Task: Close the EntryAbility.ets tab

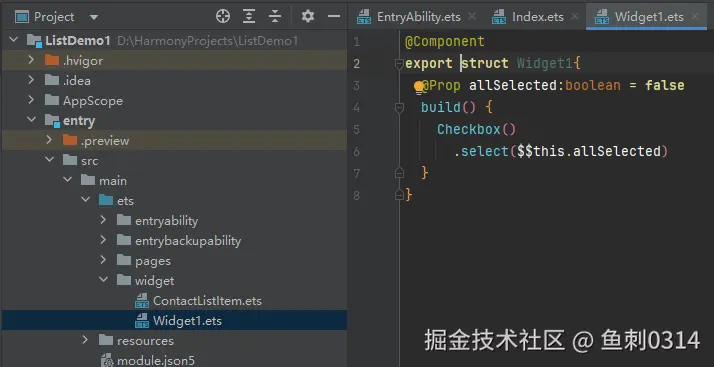Action: (472, 16)
